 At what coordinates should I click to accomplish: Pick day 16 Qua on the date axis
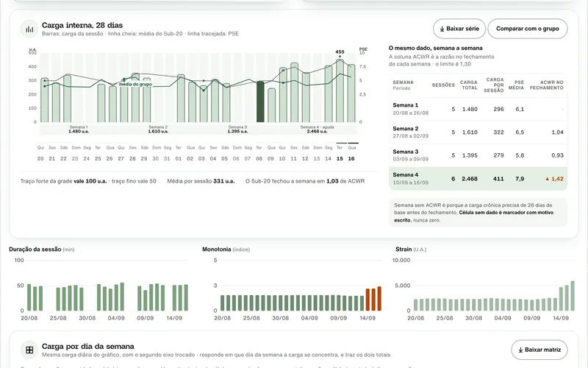pos(351,152)
